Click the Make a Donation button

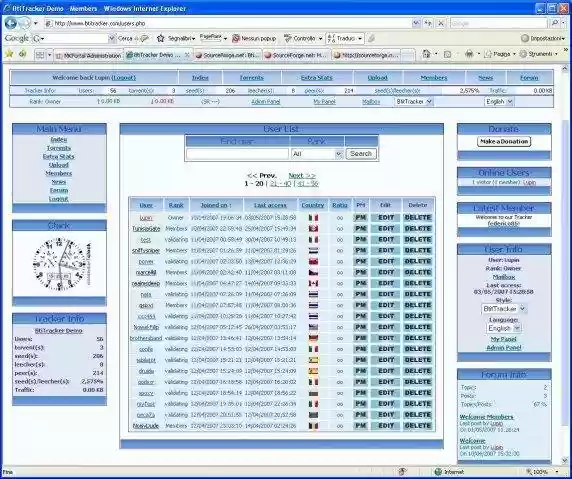[504, 142]
